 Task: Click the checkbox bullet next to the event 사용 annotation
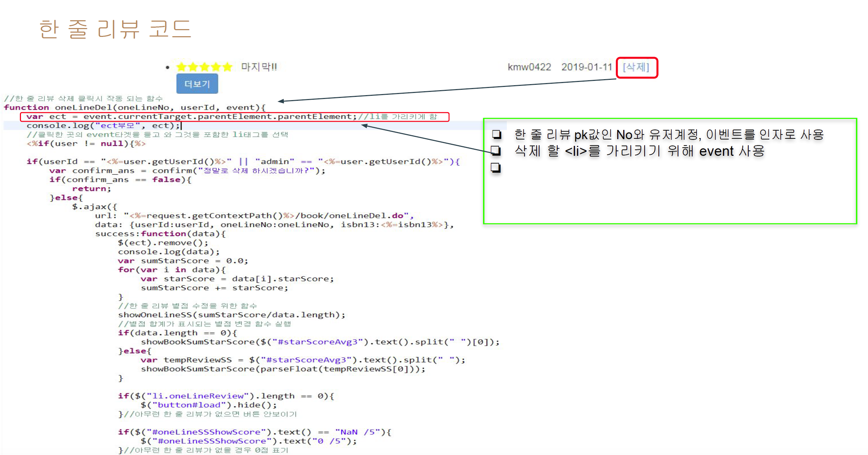tap(497, 151)
